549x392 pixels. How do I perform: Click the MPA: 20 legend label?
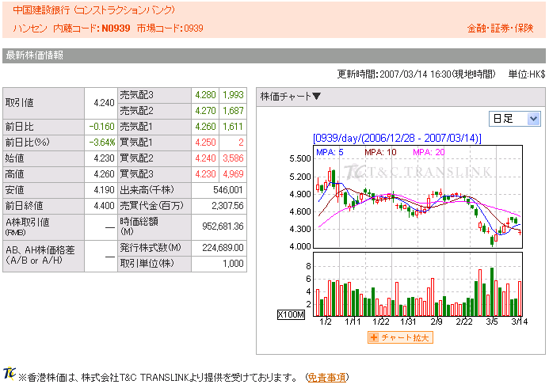coord(429,152)
